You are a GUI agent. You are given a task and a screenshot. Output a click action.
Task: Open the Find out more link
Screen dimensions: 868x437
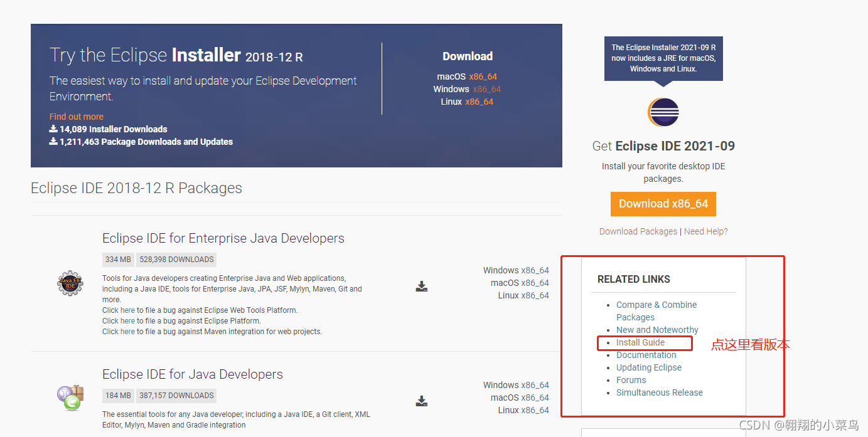pos(76,116)
